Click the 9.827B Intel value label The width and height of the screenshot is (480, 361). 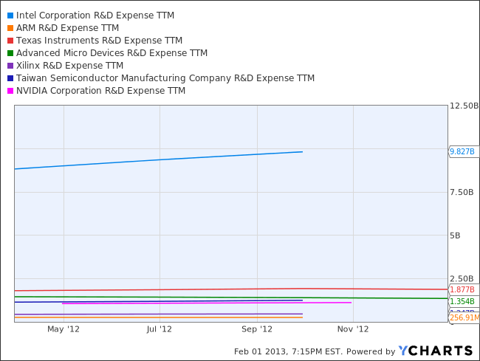click(464, 151)
